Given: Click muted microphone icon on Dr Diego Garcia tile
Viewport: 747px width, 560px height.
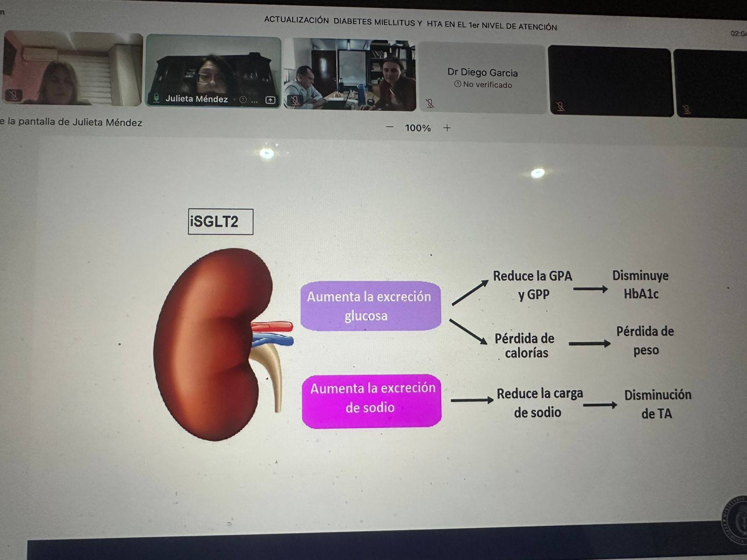Looking at the screenshot, I should [430, 103].
